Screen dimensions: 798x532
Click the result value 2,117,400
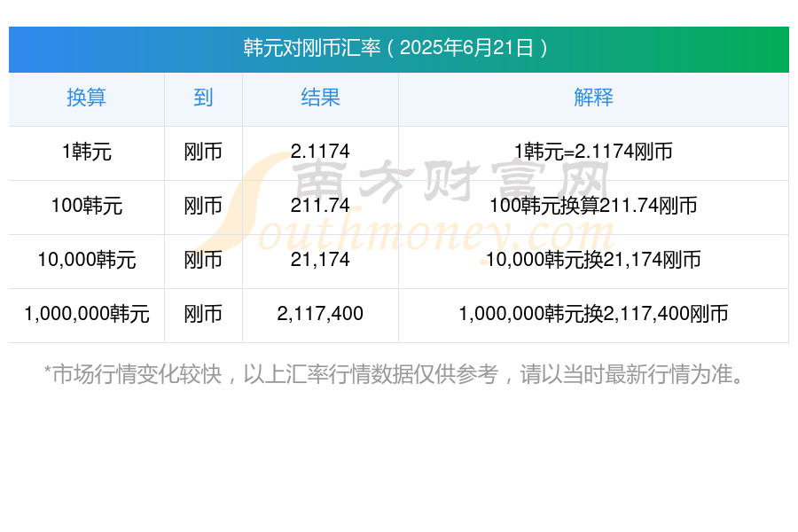point(320,314)
